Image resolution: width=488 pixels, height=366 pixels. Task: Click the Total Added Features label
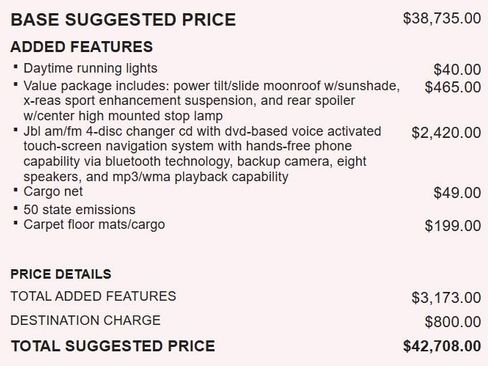(93, 296)
